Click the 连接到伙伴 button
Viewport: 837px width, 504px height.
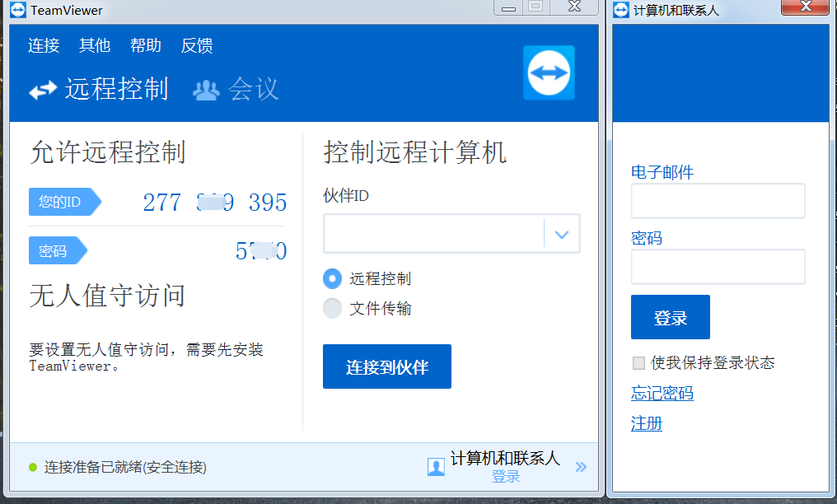pyautogui.click(x=387, y=366)
